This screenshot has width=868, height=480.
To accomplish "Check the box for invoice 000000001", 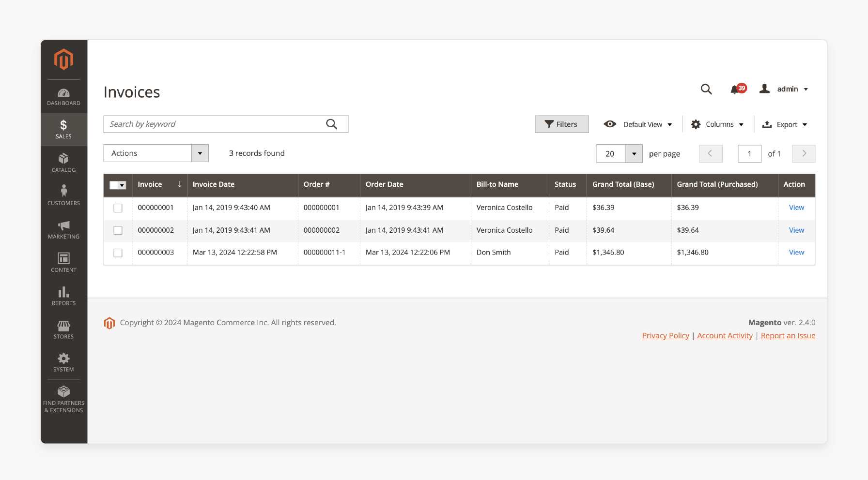I will pos(118,208).
